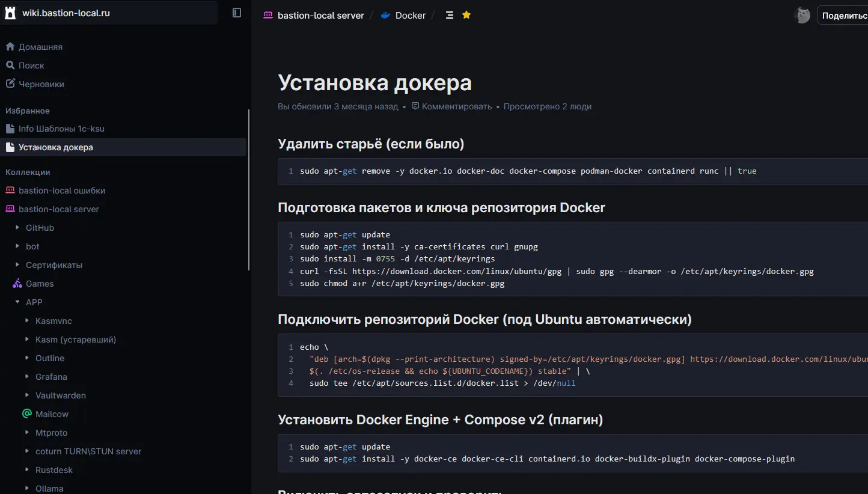
Task: Expand the Сертификаты tree item
Action: [17, 265]
